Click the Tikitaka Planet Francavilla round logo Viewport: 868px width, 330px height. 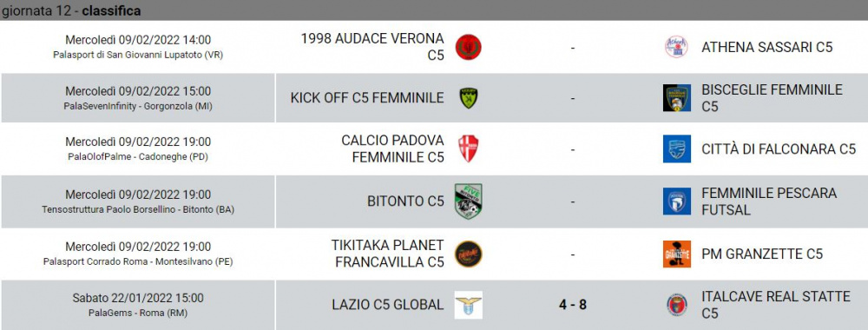[x=469, y=254]
